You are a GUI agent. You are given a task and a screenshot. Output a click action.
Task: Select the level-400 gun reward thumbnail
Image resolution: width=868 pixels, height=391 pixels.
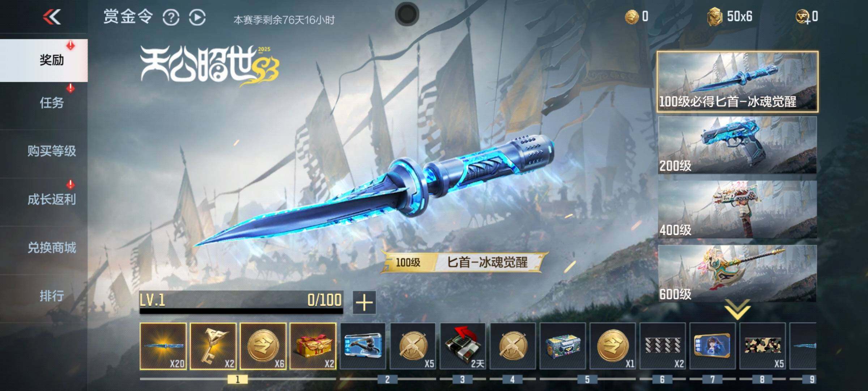737,209
